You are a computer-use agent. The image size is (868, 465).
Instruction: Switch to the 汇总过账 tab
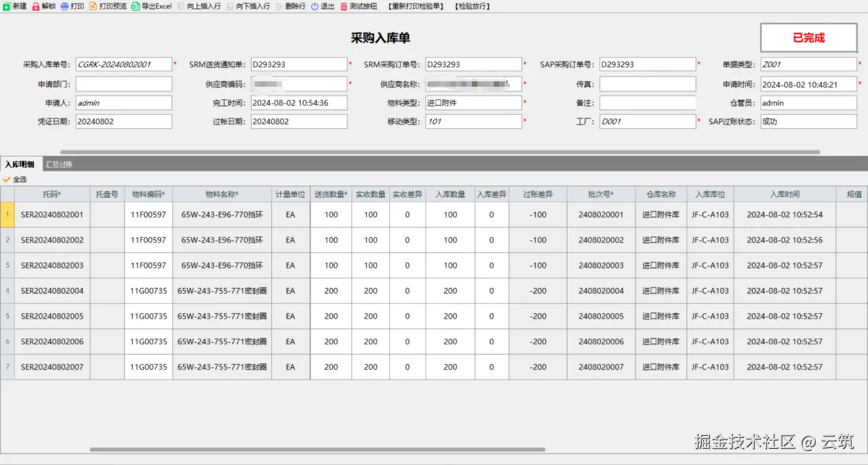click(59, 164)
